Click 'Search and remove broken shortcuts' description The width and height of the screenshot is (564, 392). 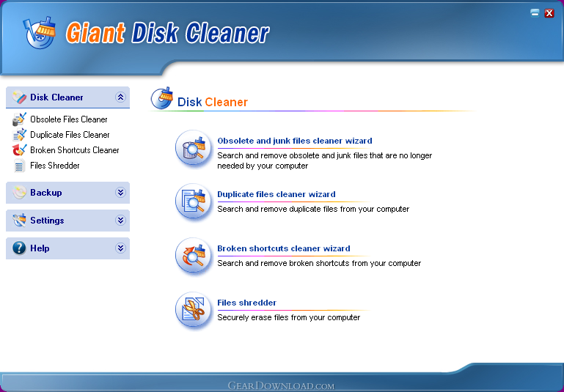[319, 263]
